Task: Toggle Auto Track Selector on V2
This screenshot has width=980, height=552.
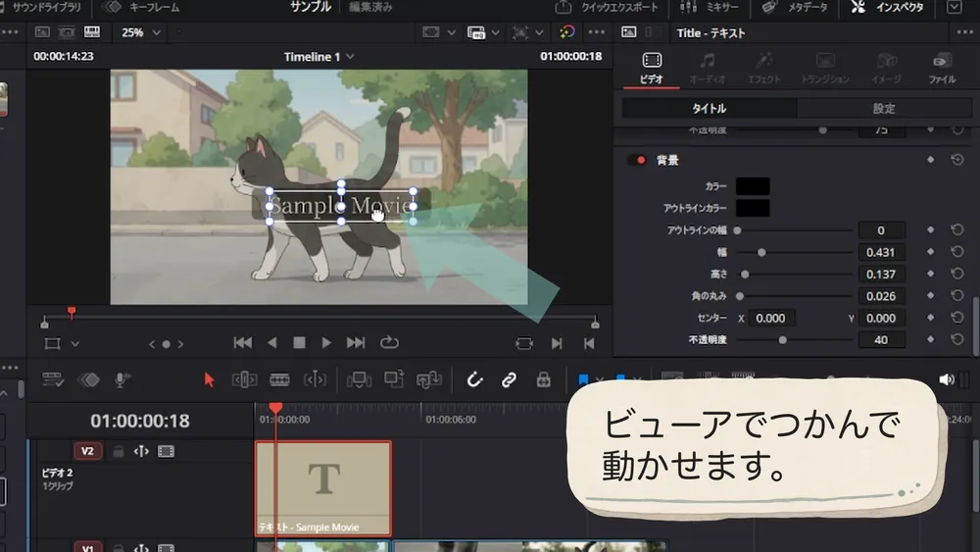Action: pyautogui.click(x=141, y=451)
